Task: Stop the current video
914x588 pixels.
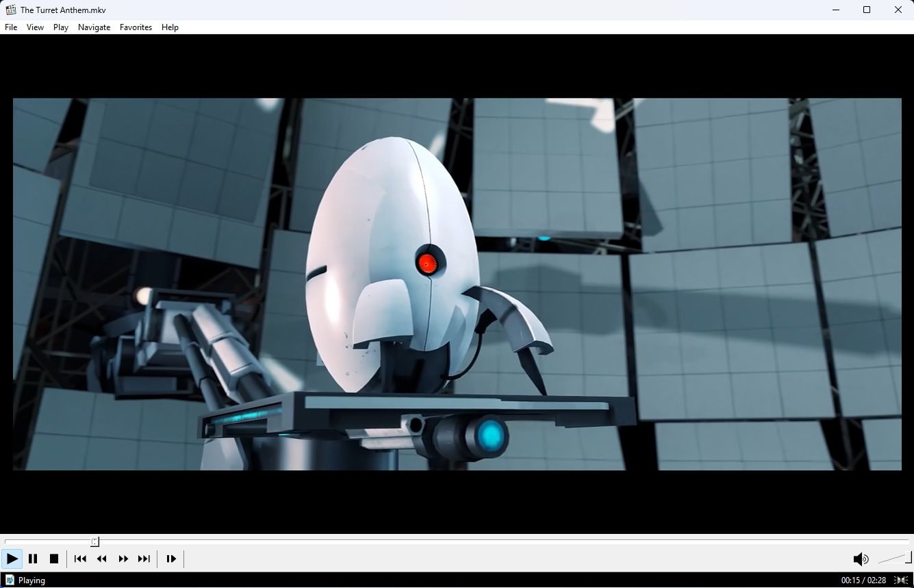Action: coord(54,559)
